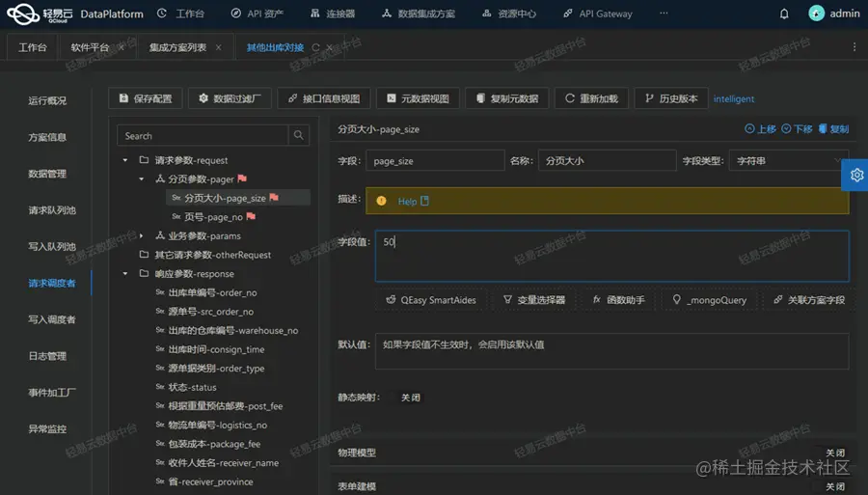Close the 软件平台 tab

click(122, 47)
